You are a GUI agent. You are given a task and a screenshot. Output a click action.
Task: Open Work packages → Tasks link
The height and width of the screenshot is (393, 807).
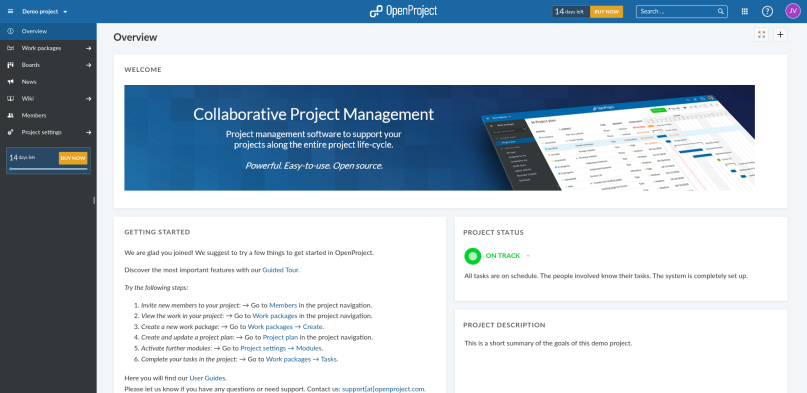[302, 359]
